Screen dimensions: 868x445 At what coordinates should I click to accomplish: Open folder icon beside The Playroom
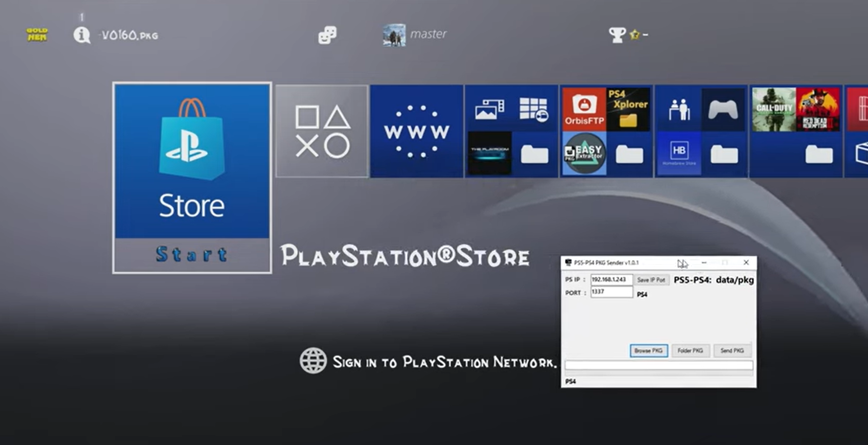pos(534,154)
